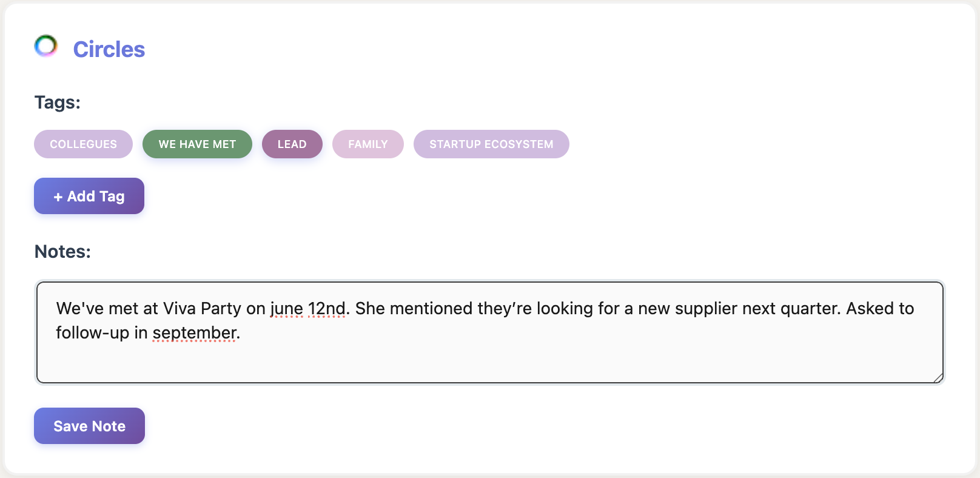Image resolution: width=980 pixels, height=478 pixels.
Task: Click the "Notes:" section heading
Action: click(x=62, y=252)
